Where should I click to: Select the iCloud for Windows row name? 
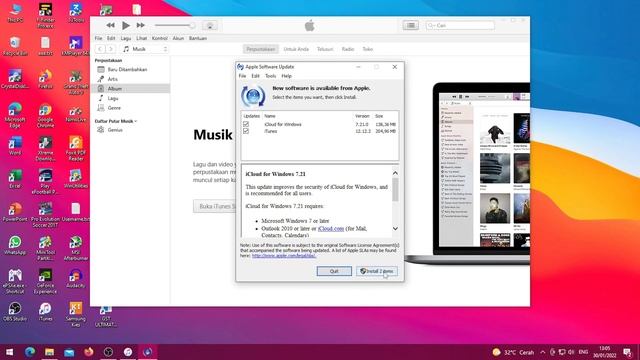click(x=283, y=124)
